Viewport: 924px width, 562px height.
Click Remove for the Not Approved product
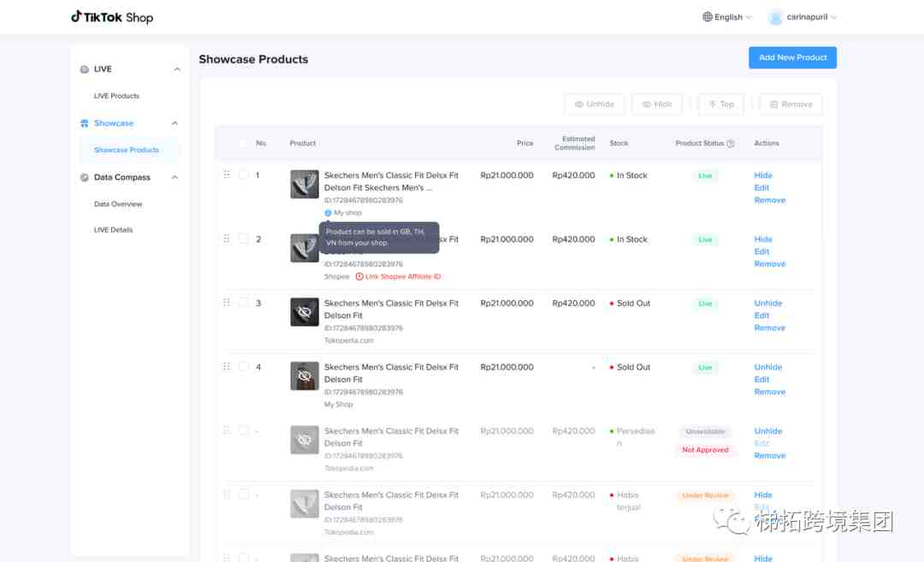[770, 455]
